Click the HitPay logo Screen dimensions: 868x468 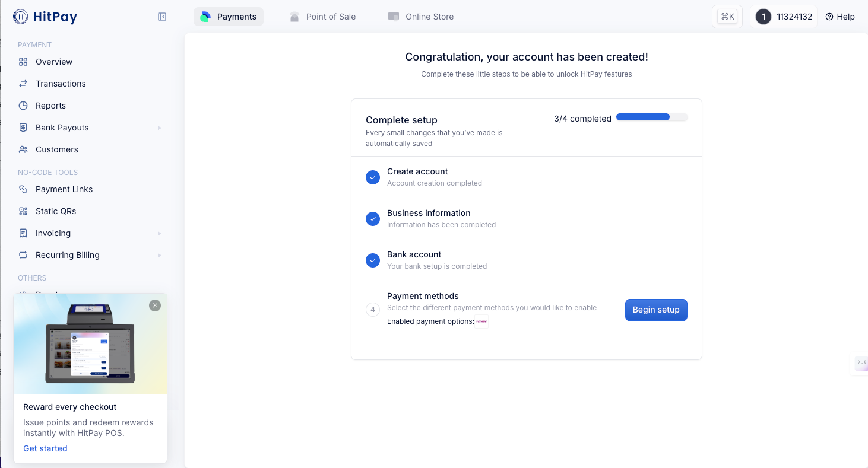pyautogui.click(x=45, y=17)
